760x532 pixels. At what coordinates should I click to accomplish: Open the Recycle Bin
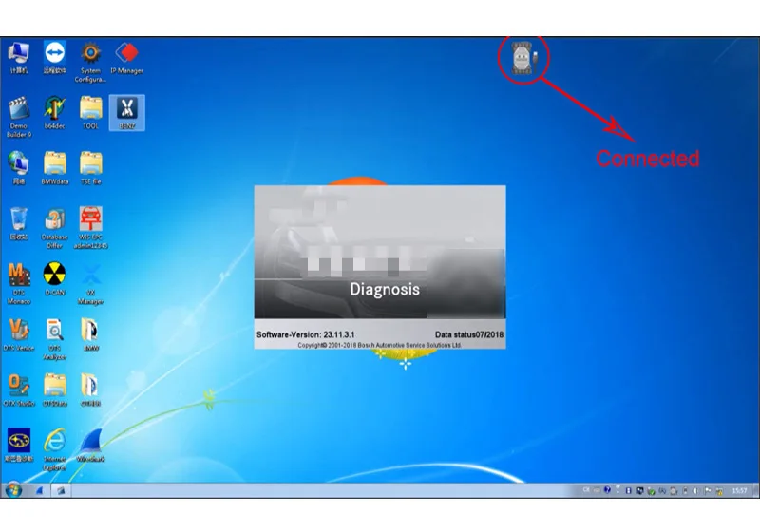[18, 223]
